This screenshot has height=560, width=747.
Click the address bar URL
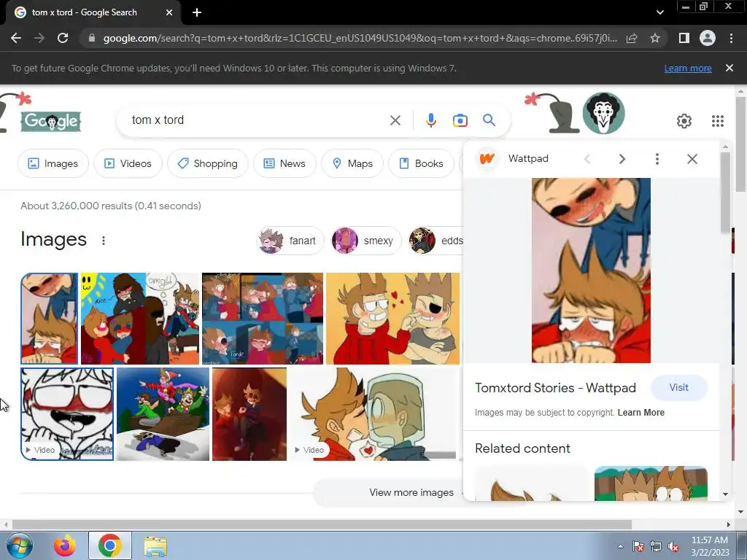[360, 38]
